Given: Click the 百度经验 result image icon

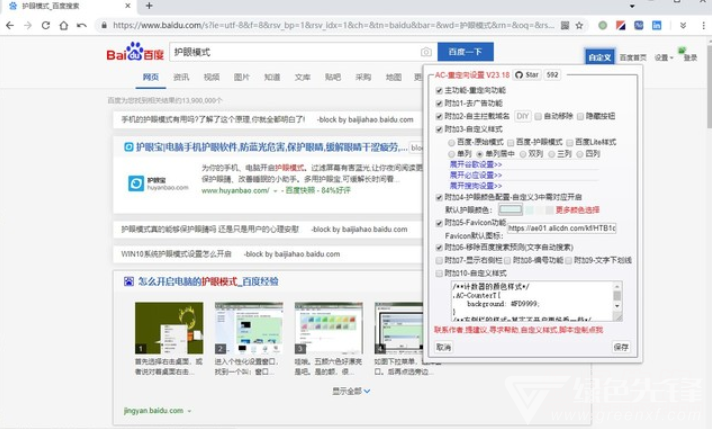Looking at the screenshot, I should pyautogui.click(x=129, y=281).
